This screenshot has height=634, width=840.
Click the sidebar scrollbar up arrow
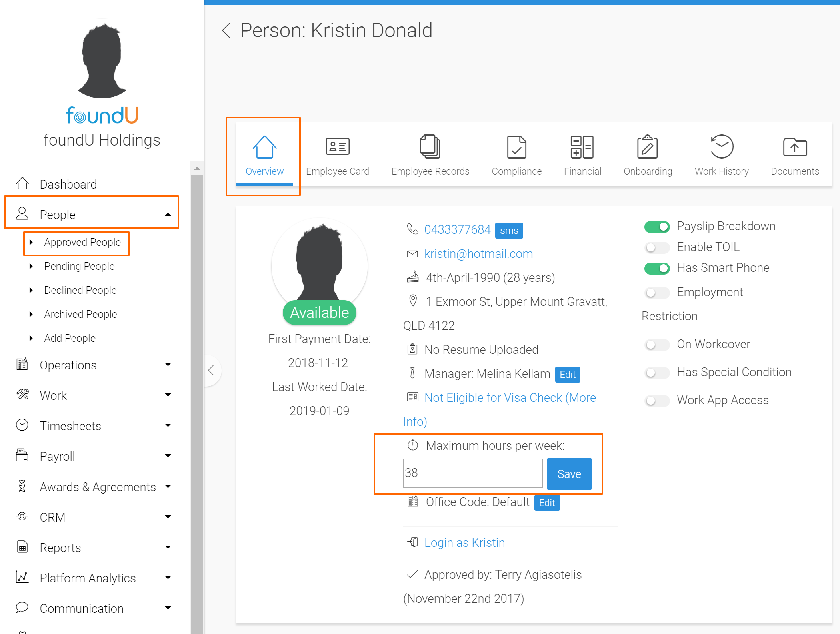point(197,169)
